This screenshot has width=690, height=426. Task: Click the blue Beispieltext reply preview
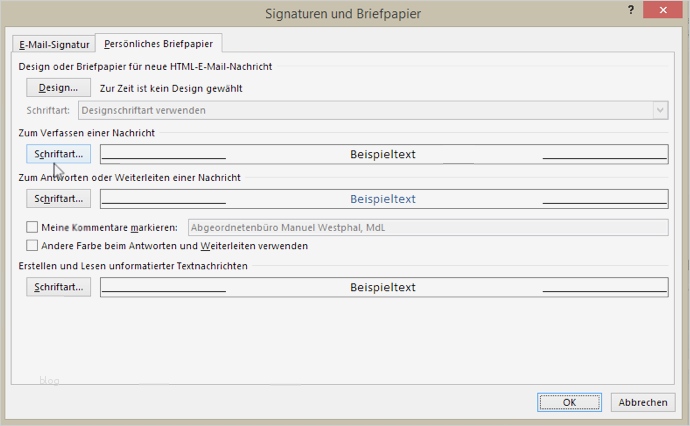(x=383, y=198)
